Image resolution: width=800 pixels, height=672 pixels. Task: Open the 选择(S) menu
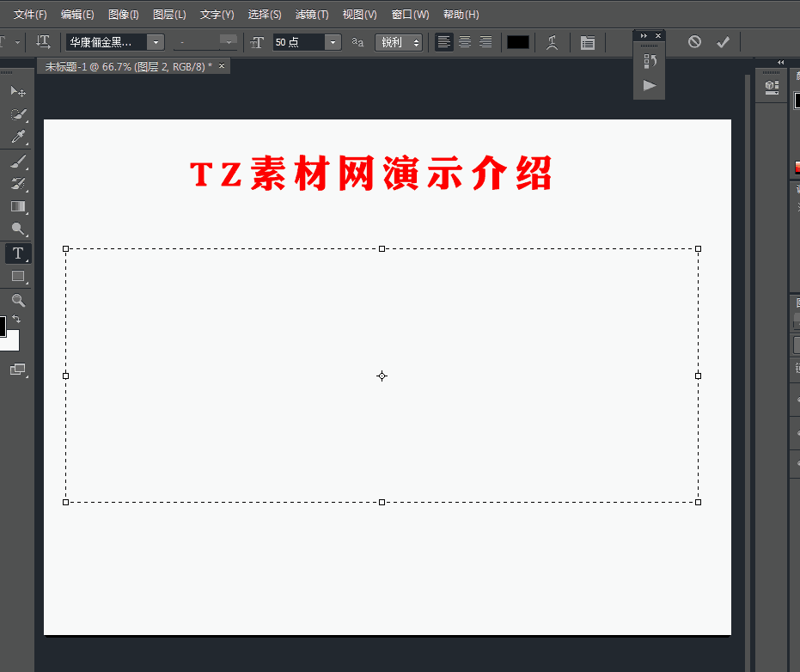pyautogui.click(x=265, y=15)
